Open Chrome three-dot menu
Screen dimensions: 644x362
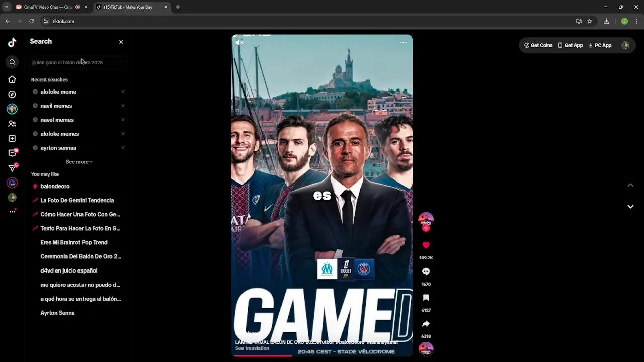click(637, 21)
